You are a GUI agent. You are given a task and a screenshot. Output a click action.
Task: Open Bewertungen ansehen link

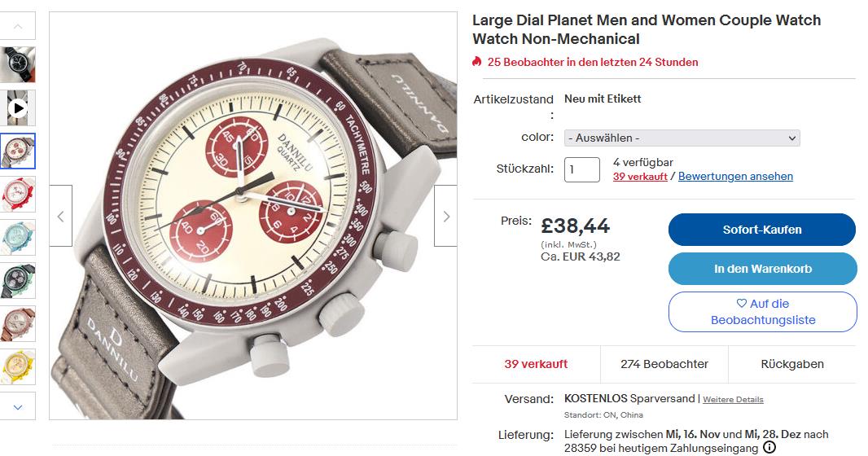(x=735, y=177)
